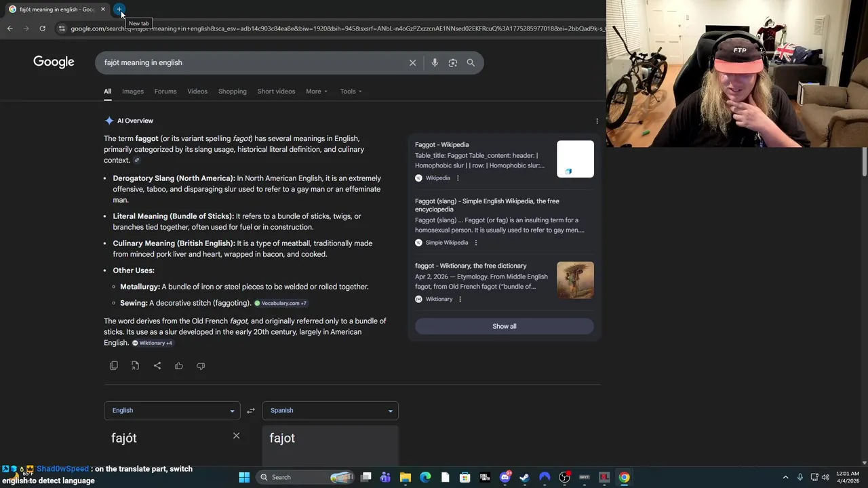Switch to Videos results tab
The image size is (868, 488).
pos(197,91)
